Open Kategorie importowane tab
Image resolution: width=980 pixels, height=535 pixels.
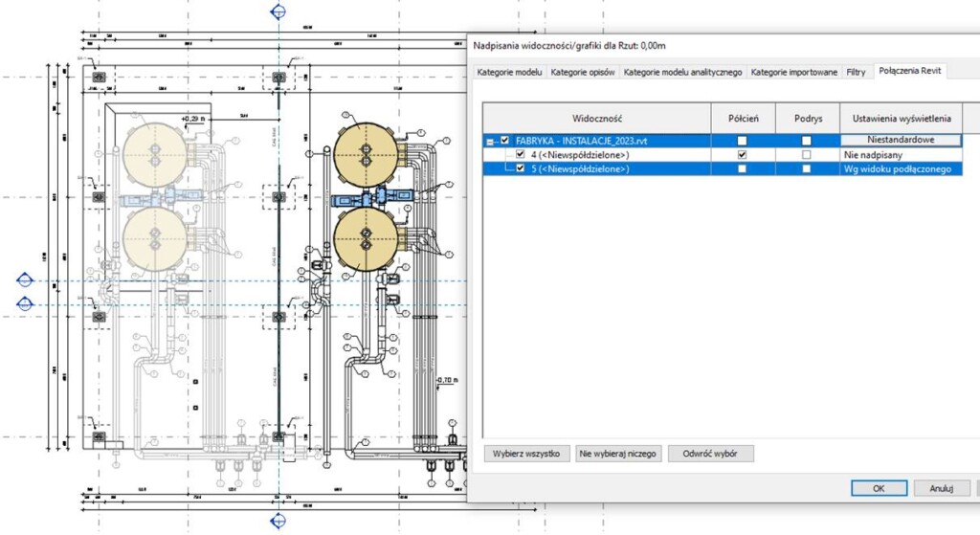point(793,72)
